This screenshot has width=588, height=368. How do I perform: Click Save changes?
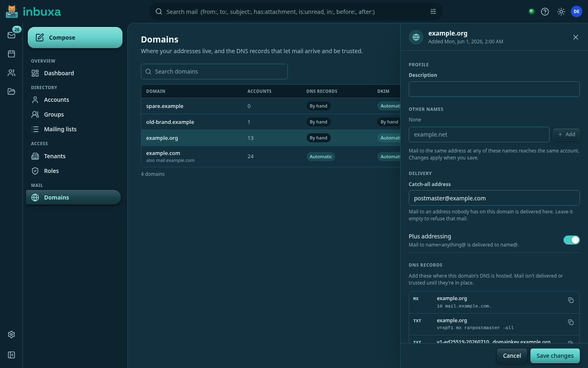tap(555, 356)
